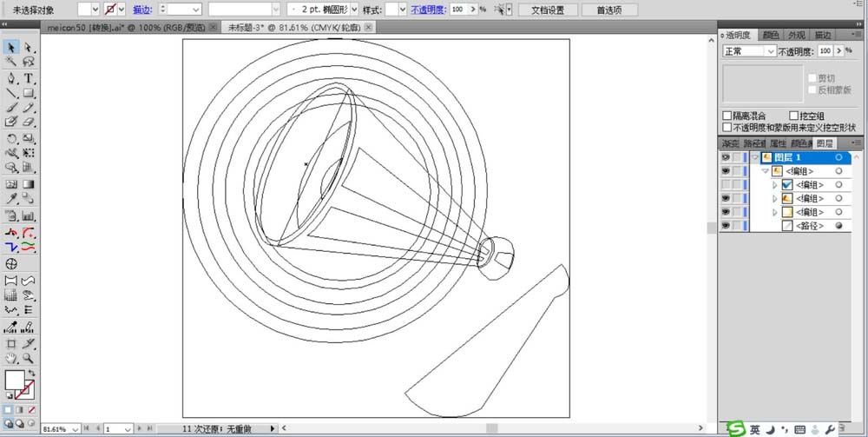Open the stroke weight dropdown
The image size is (868, 437).
pos(196,10)
